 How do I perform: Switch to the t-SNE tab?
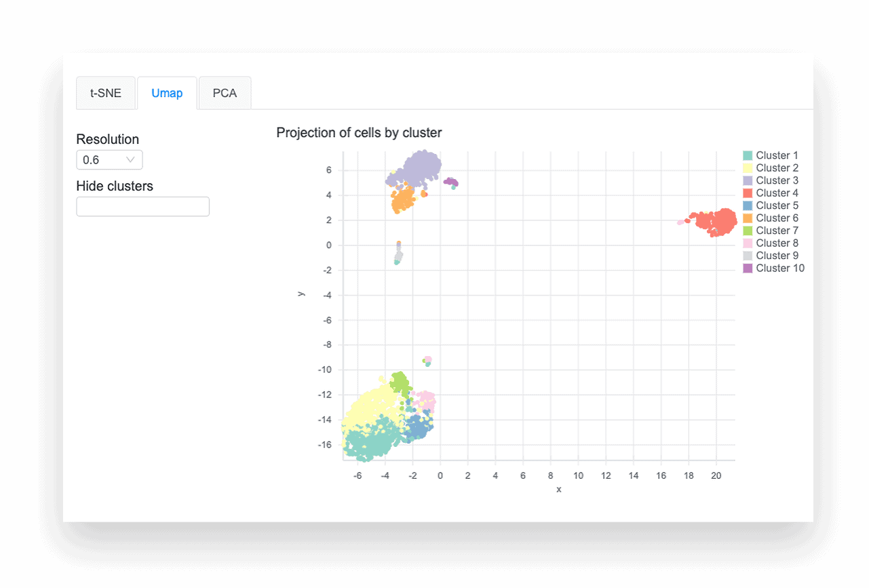pyautogui.click(x=106, y=93)
